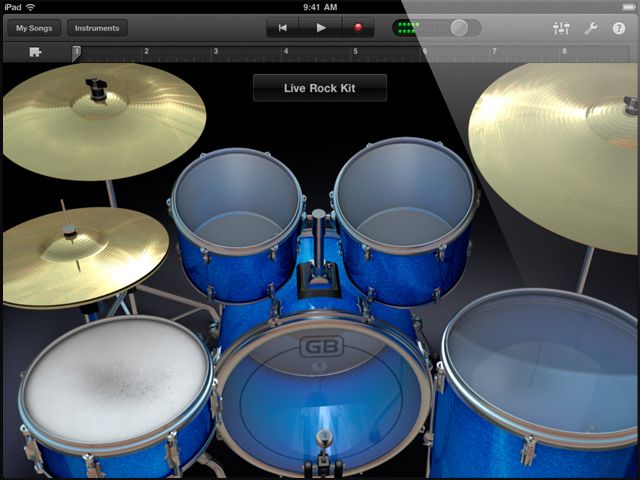640x480 pixels.
Task: Open the mixer track controls icon
Action: click(561, 28)
